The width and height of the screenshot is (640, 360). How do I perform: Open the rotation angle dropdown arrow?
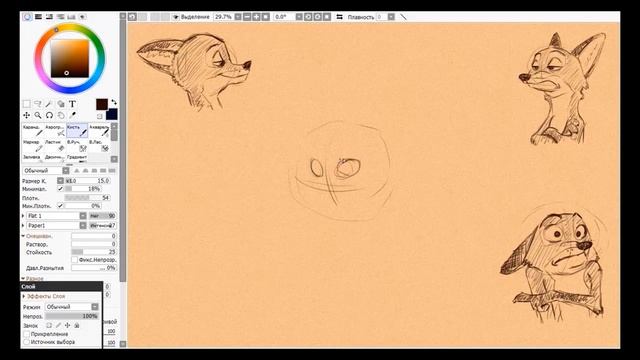click(299, 17)
